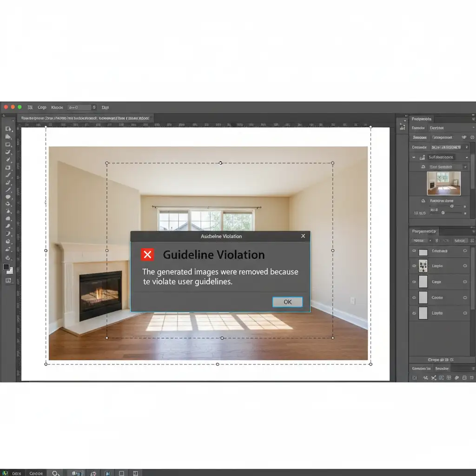Open the preset dropdown above preview thumbnail
This screenshot has width=476, height=476.
(x=465, y=166)
